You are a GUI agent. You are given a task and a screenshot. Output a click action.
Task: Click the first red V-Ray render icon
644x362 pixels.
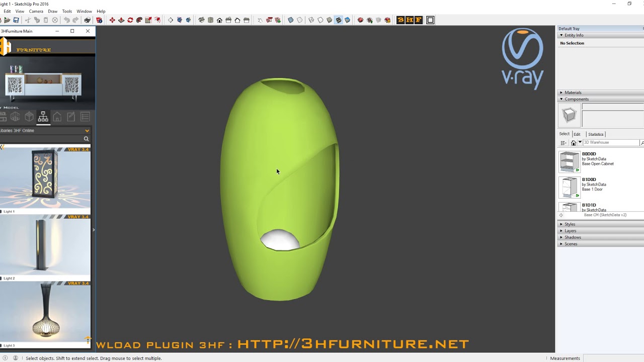[x=360, y=20]
